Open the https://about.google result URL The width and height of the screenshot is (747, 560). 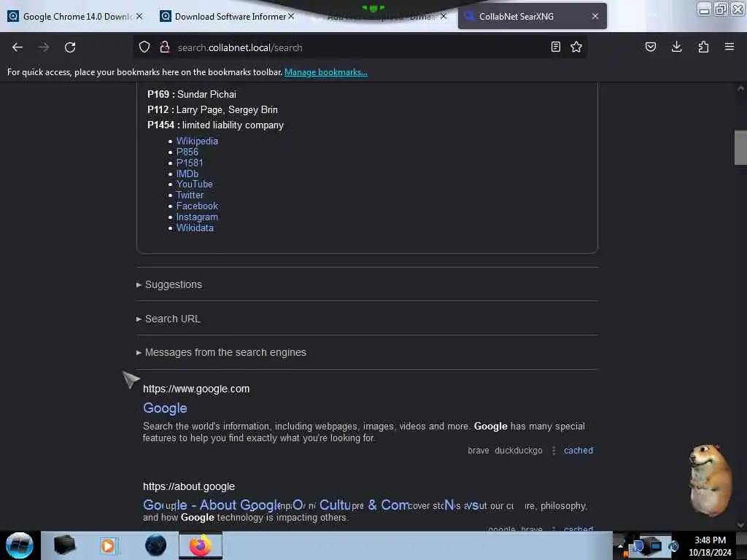click(x=189, y=486)
